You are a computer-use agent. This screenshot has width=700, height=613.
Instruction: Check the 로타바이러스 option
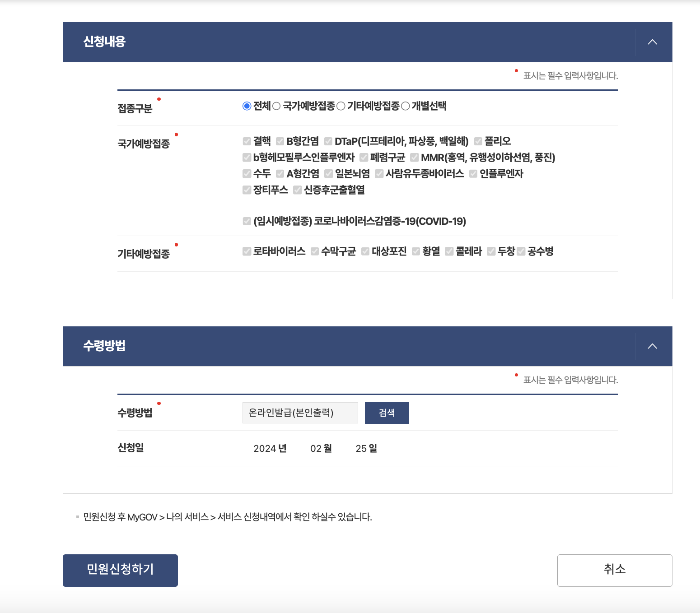tap(247, 251)
